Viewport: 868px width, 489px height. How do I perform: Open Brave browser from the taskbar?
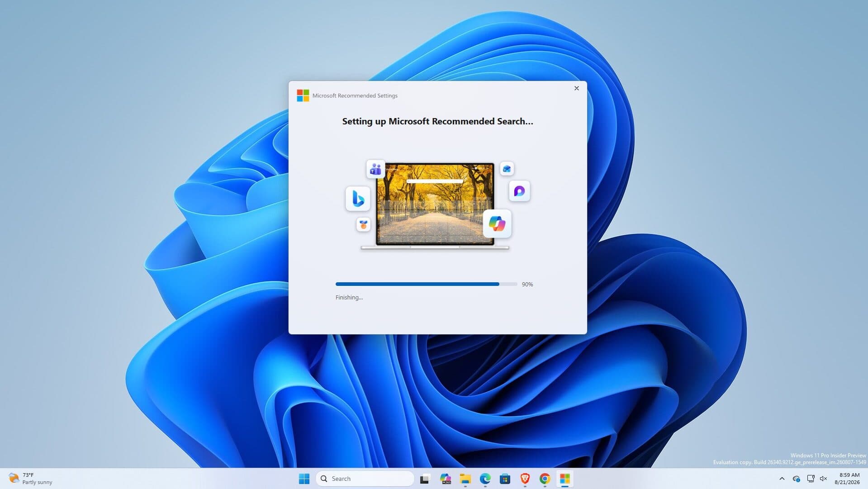[525, 479]
